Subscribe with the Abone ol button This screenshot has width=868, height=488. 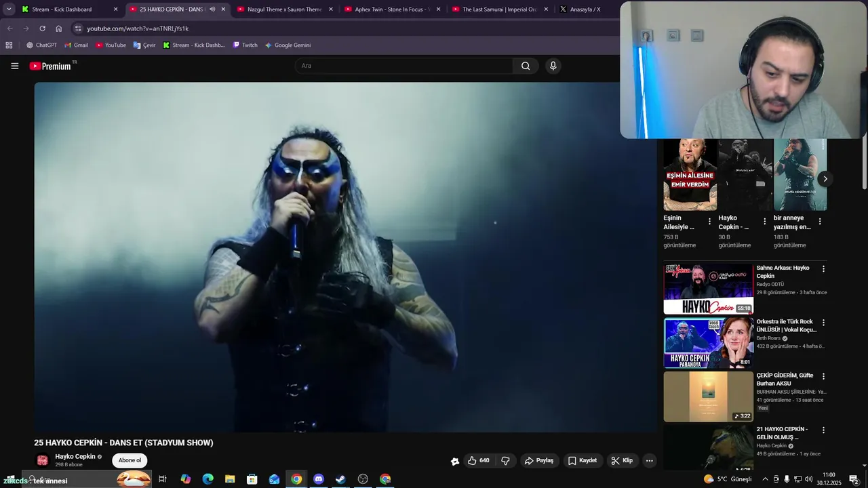[x=130, y=461]
